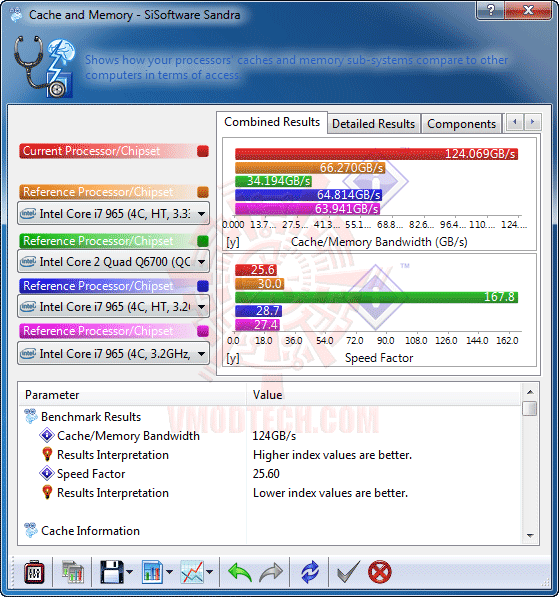Click the line graph view icon
559x597 pixels.
(x=192, y=571)
